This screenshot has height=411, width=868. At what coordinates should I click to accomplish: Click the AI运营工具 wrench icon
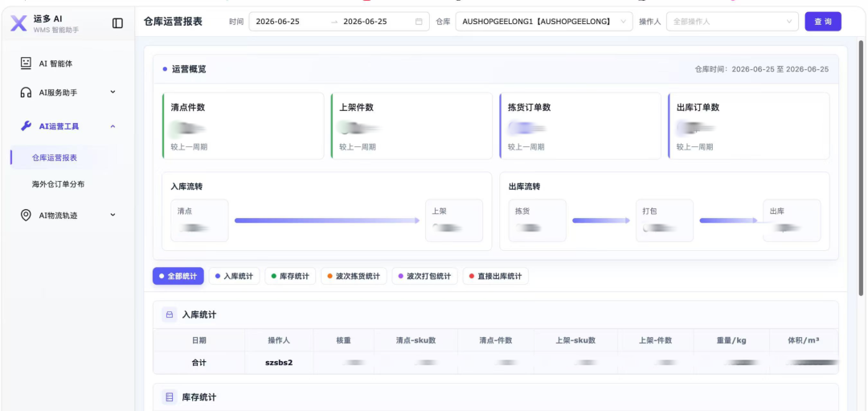pos(26,125)
